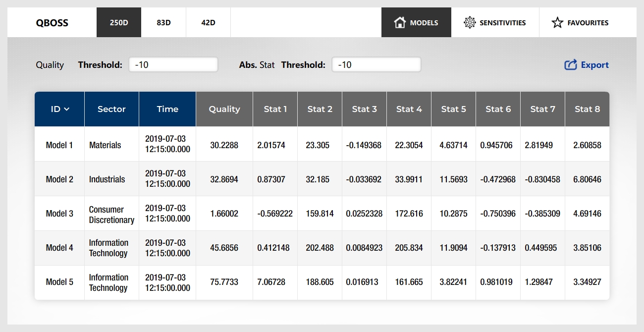The height and width of the screenshot is (332, 644).
Task: Focus the Abs. Stat Threshold input
Action: [376, 65]
